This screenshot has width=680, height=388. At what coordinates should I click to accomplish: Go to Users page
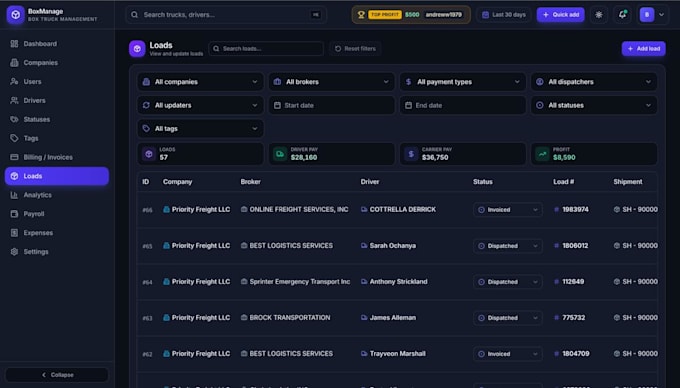[57, 82]
